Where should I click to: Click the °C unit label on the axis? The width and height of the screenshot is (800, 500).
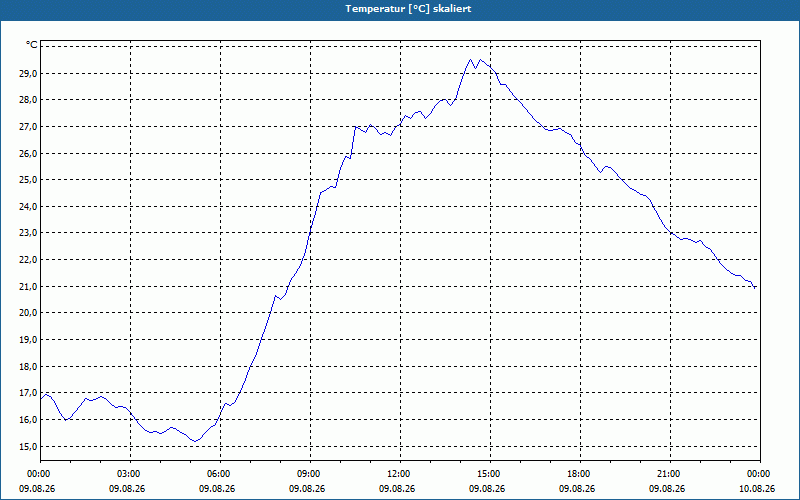[x=32, y=45]
